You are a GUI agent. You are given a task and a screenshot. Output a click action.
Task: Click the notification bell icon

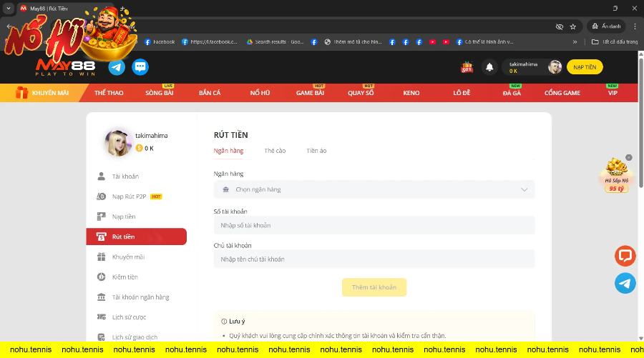[489, 67]
